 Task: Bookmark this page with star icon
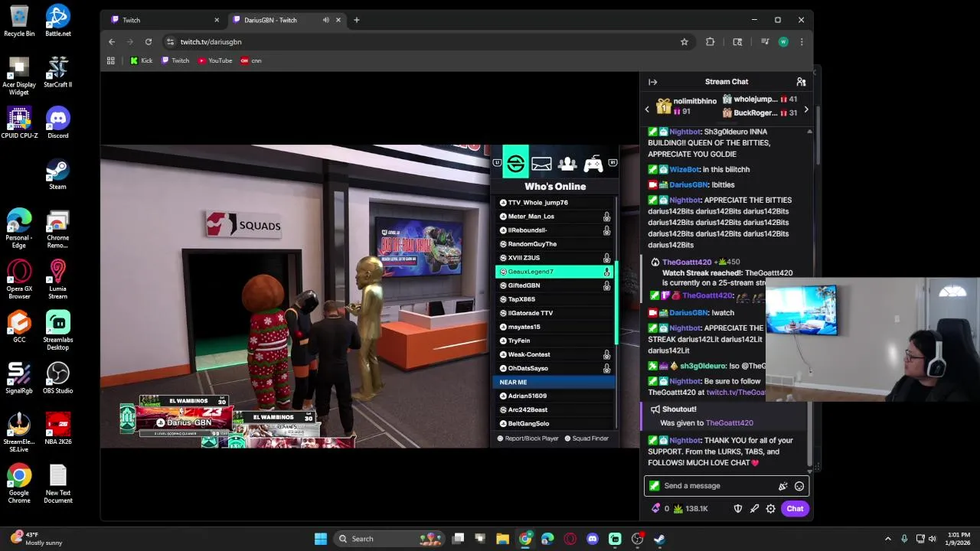[x=684, y=42]
